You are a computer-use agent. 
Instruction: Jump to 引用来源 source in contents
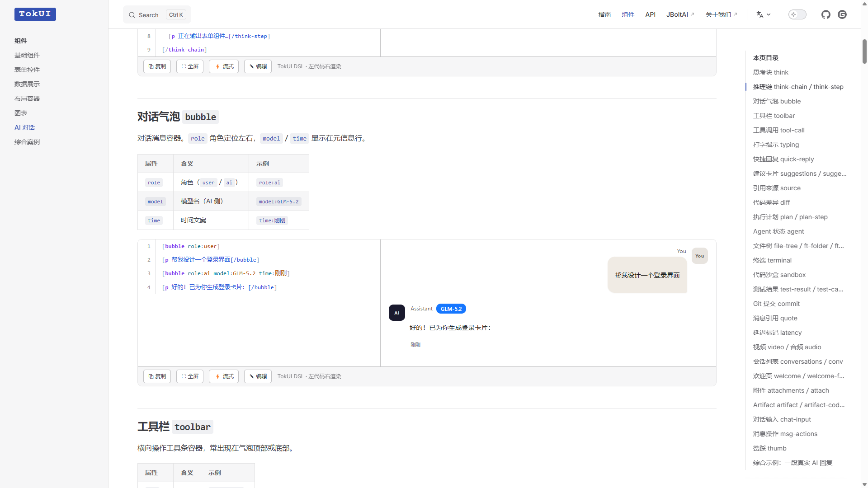click(777, 188)
